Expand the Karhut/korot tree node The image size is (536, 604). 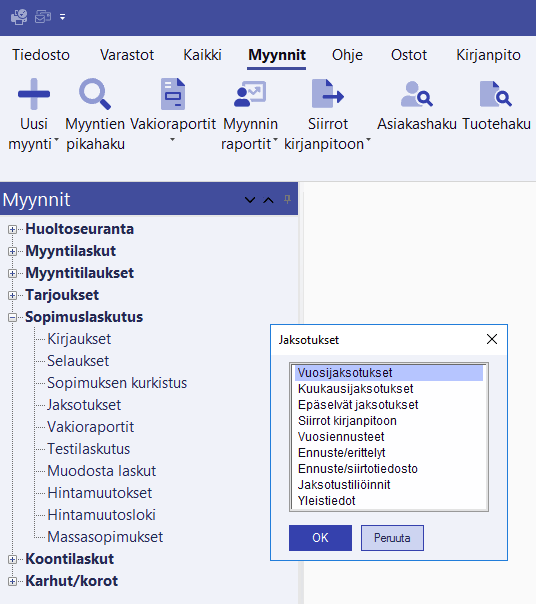tap(12, 581)
